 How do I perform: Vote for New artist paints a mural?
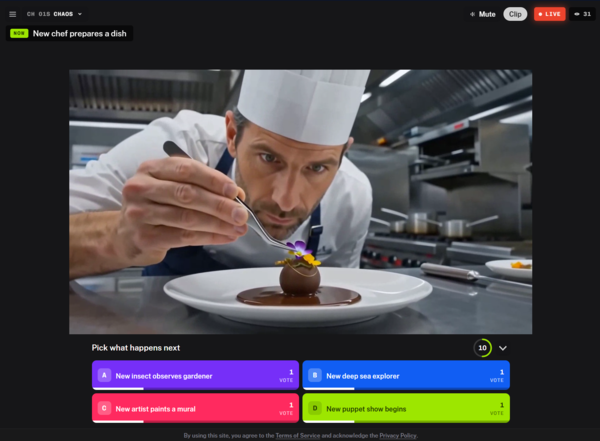pos(195,408)
